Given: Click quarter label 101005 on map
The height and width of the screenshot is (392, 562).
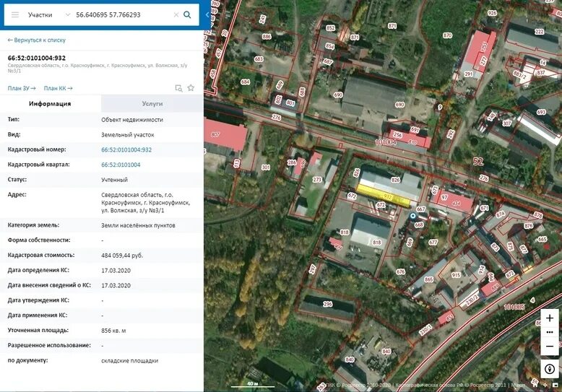Looking at the screenshot, I should [515, 307].
